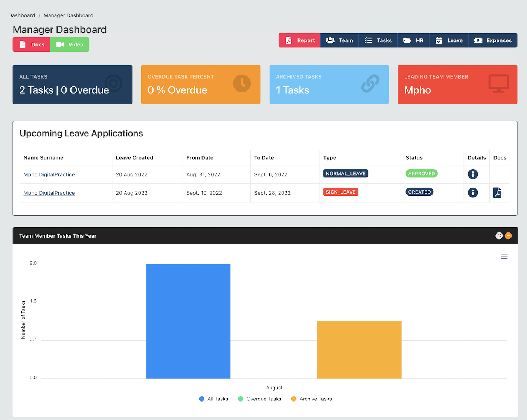Click the CREATED status badge
527x420 pixels.
pos(419,192)
